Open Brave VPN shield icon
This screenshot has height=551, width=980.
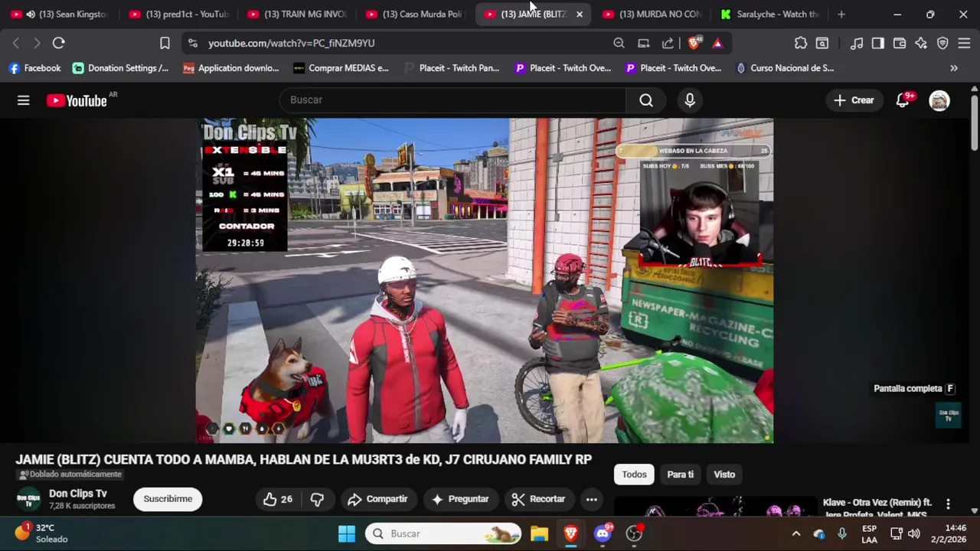click(x=942, y=43)
